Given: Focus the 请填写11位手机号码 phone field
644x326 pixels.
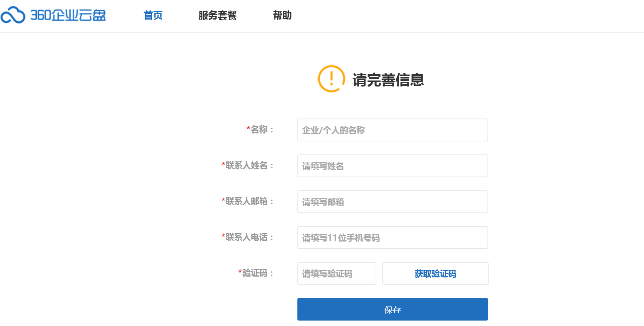Looking at the screenshot, I should pyautogui.click(x=392, y=238).
